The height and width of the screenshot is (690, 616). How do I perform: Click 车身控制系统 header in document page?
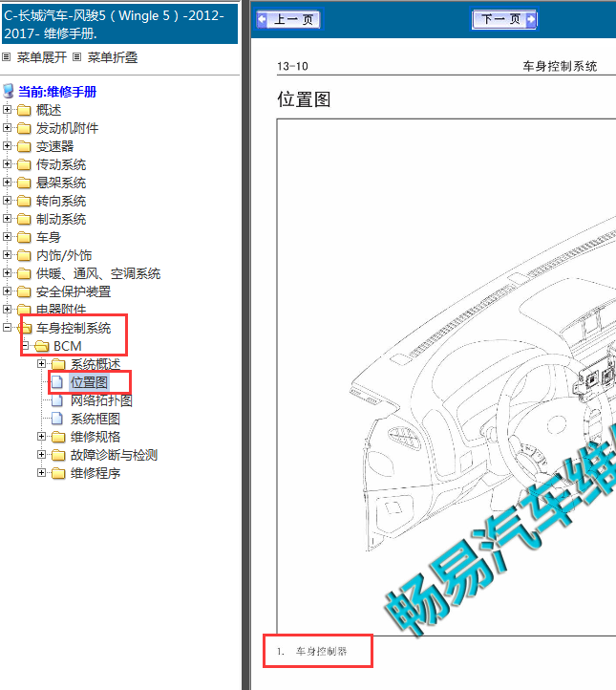coord(560,67)
